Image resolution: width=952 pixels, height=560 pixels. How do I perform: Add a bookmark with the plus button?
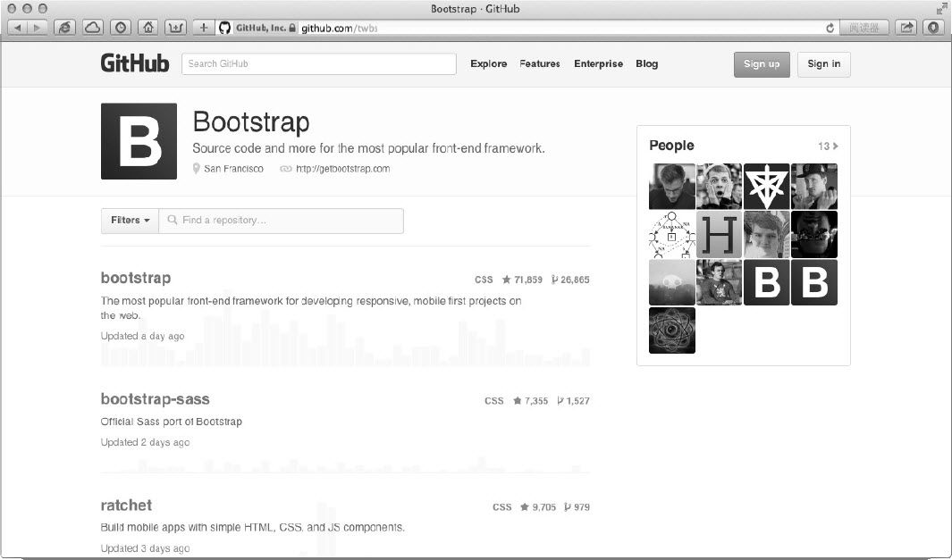(204, 28)
